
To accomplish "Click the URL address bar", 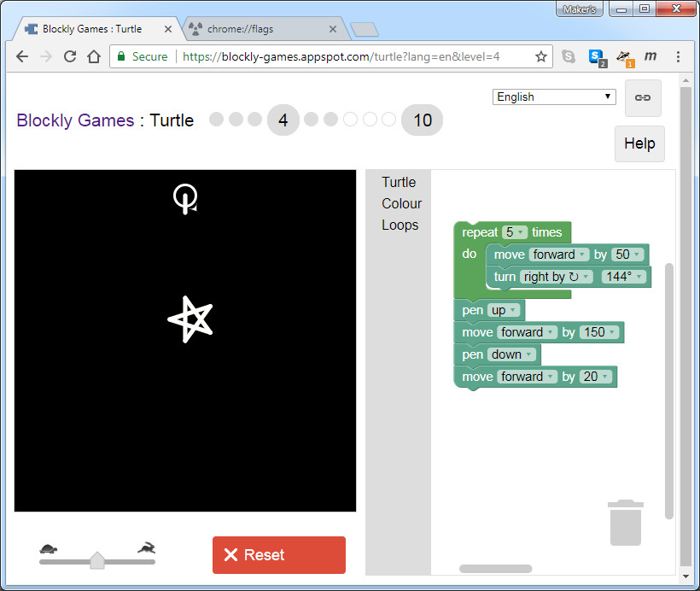I will coord(331,56).
